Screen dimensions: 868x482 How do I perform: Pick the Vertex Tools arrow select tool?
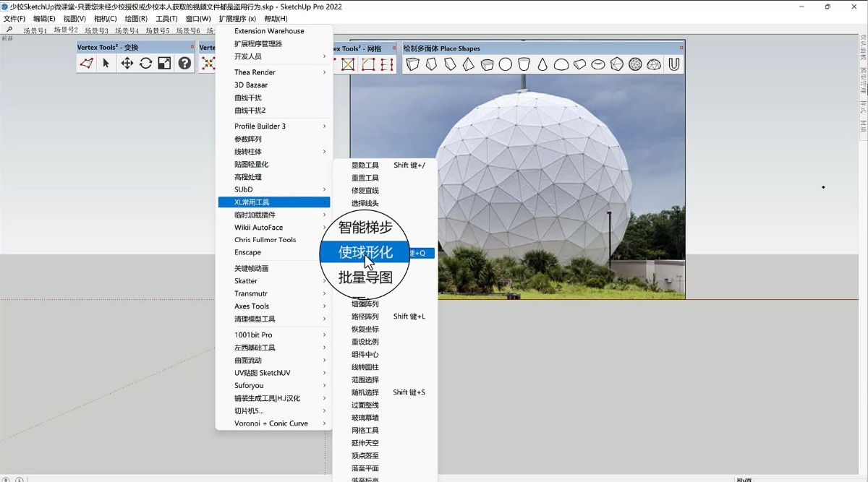(106, 64)
